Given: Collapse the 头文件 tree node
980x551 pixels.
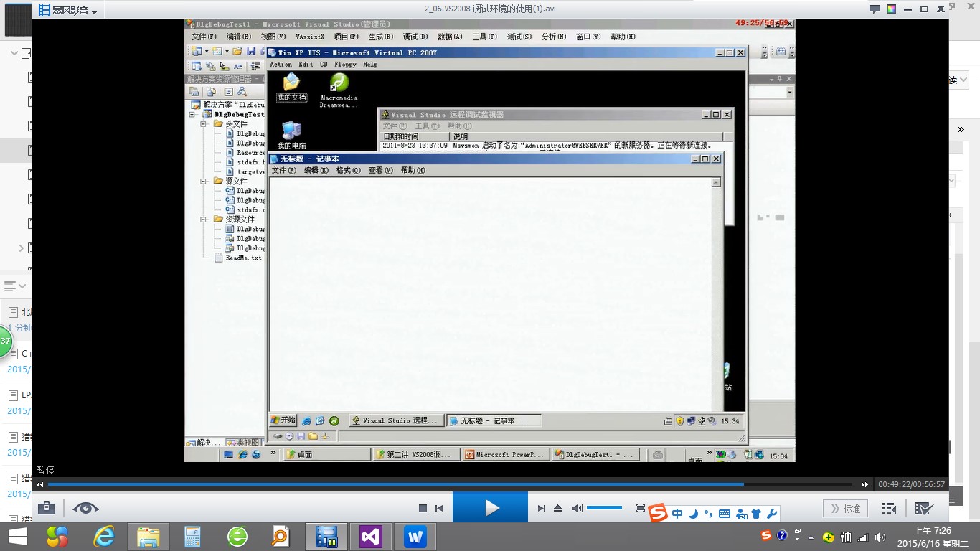Looking at the screenshot, I should tap(203, 124).
